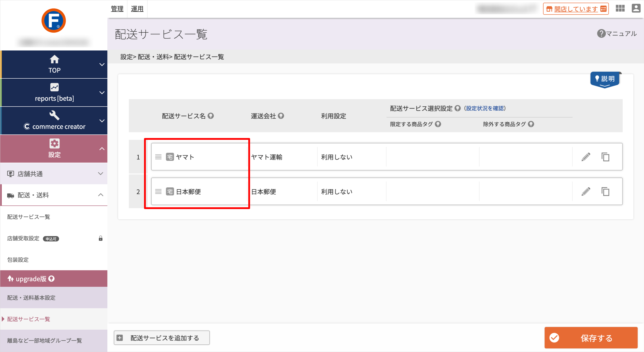
Task: Edit the 日本郵便 row with pencil icon
Action: click(x=586, y=192)
